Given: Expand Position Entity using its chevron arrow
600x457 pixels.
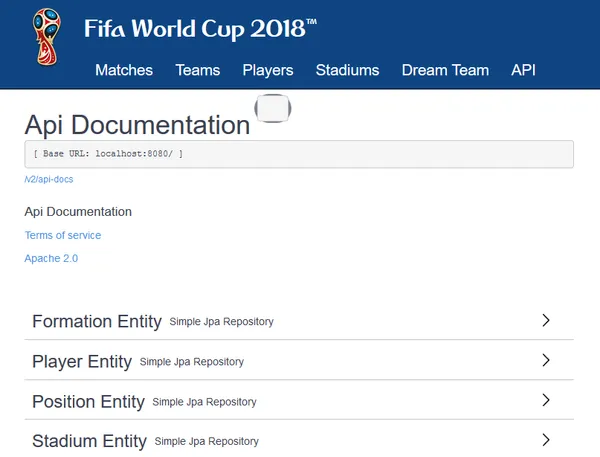Looking at the screenshot, I should coord(546,400).
